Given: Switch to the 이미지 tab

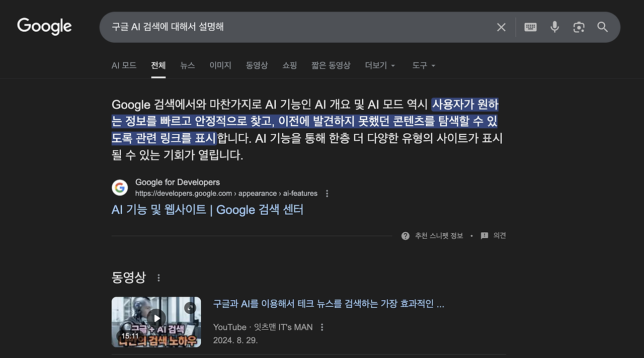Looking at the screenshot, I should tap(220, 65).
